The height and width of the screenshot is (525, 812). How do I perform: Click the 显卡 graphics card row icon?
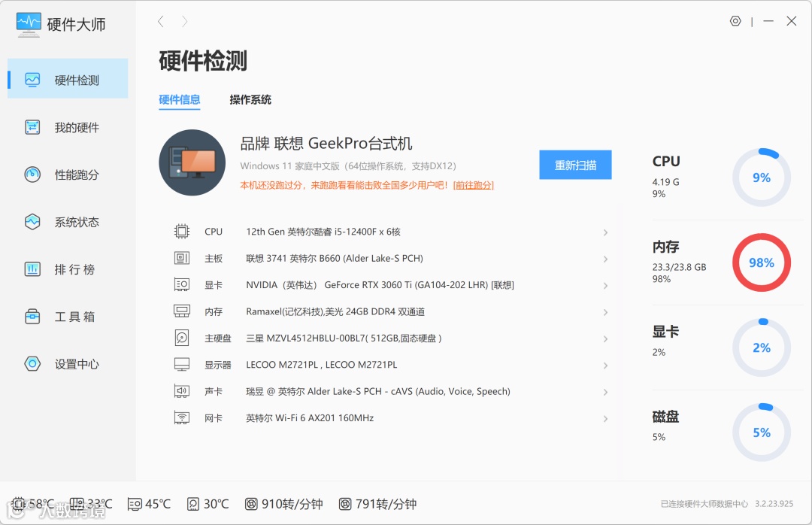(182, 284)
